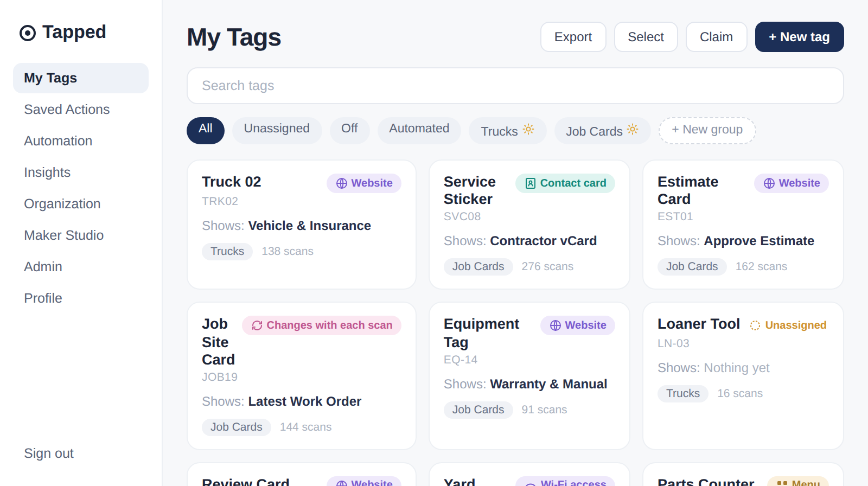The height and width of the screenshot is (486, 868).
Task: Go to the Automation page
Action: 81,141
